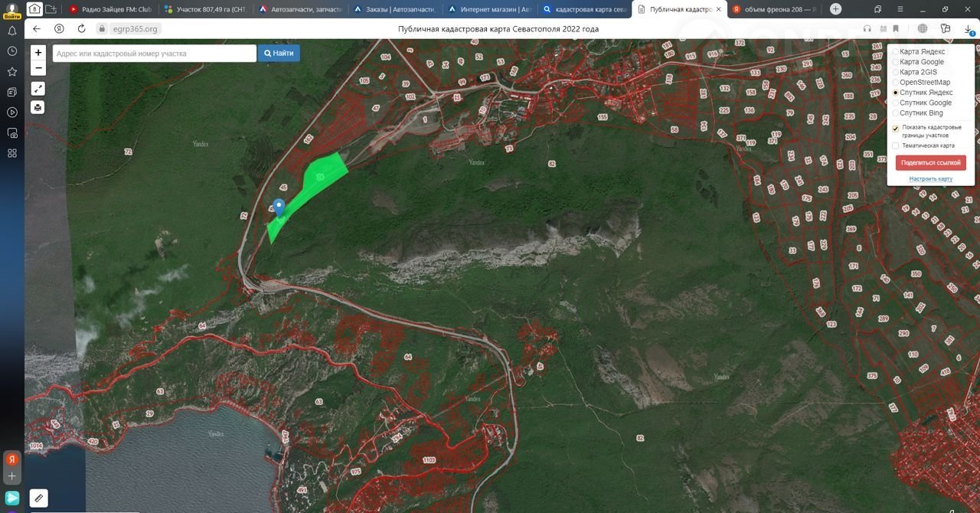Reload the page with refresh icon
Image resolution: width=980 pixels, height=513 pixels.
[81, 28]
